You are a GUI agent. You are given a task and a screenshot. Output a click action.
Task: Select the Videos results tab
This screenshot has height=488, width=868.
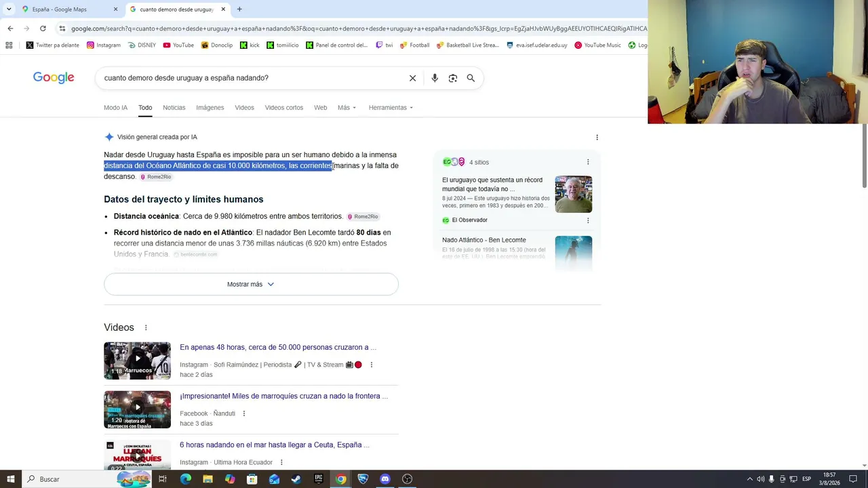[x=244, y=108]
